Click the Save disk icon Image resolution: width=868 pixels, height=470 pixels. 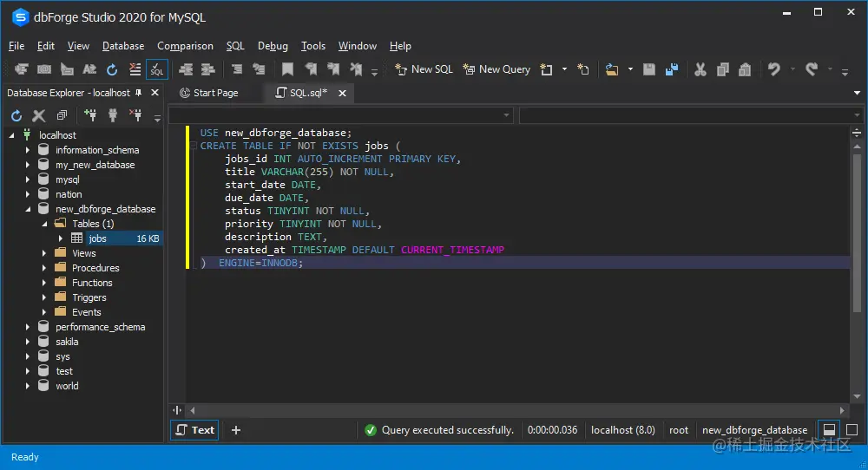(x=648, y=69)
